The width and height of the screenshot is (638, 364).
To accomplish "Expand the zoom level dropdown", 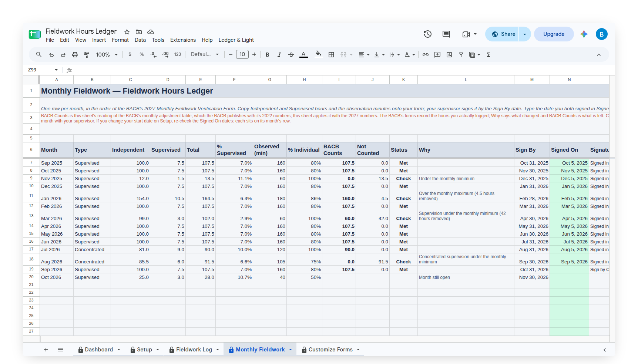I will click(107, 55).
